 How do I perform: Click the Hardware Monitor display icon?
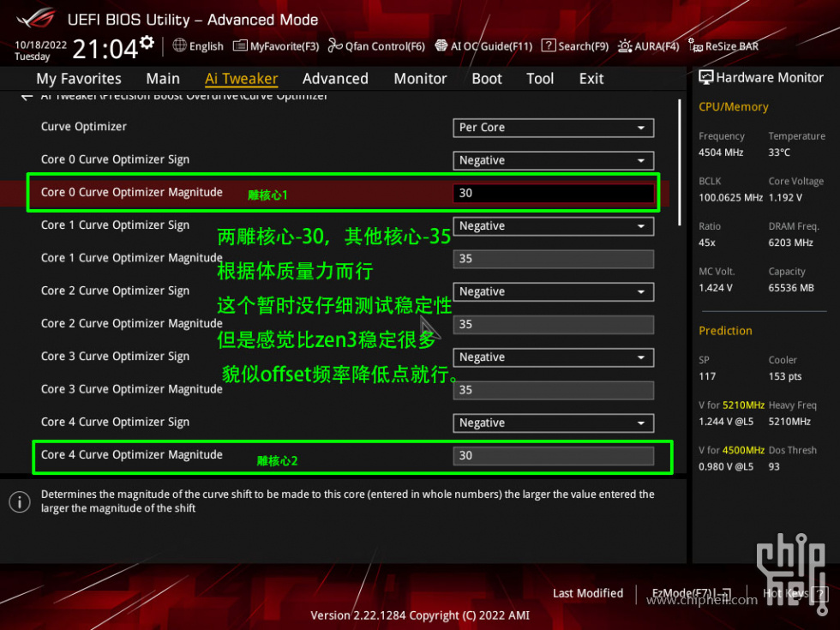[x=706, y=78]
